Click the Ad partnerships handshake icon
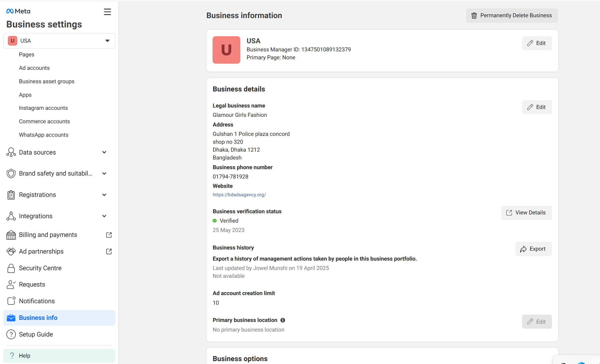The image size is (600, 364). point(11,252)
